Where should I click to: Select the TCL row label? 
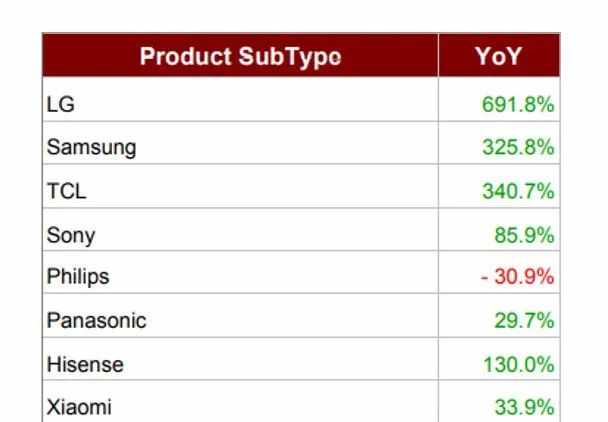[66, 191]
